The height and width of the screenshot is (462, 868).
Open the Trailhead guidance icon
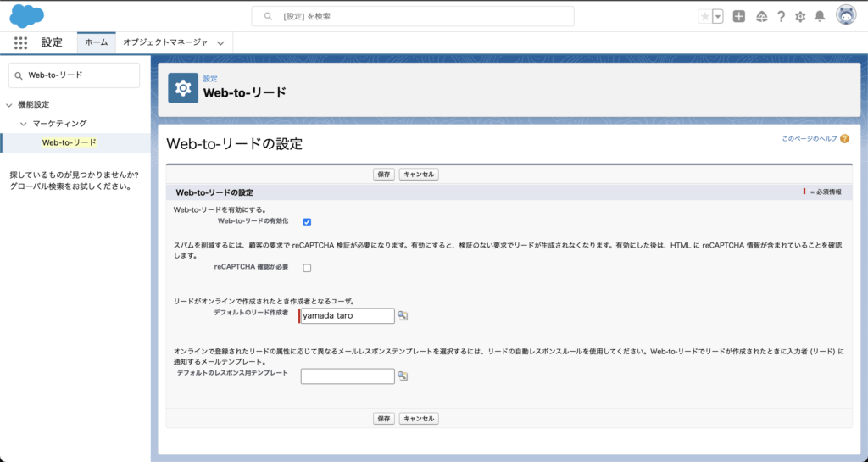point(762,17)
